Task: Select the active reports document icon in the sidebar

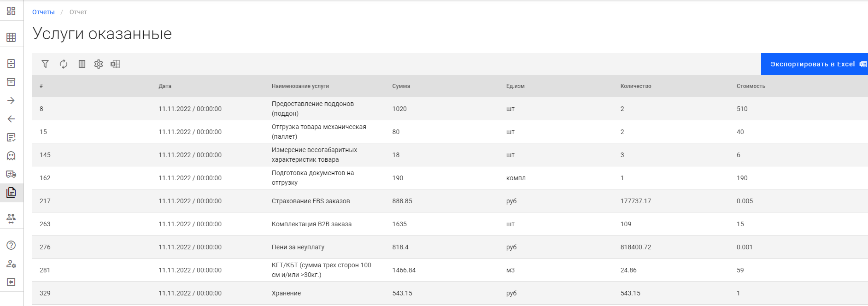Action: click(x=11, y=193)
